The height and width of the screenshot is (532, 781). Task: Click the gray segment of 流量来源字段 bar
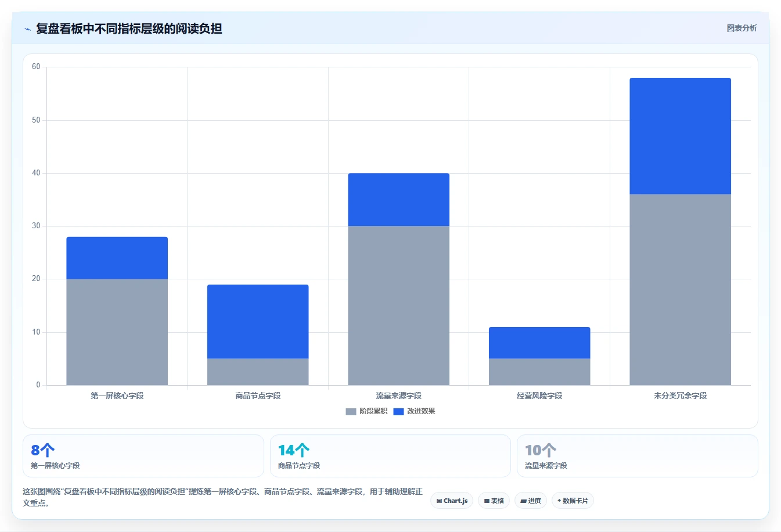tap(399, 305)
